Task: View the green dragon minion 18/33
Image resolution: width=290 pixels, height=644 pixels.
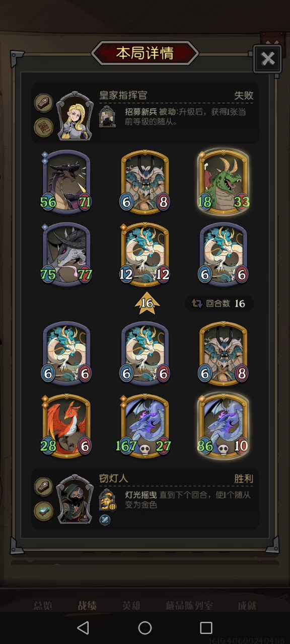Action: click(x=224, y=182)
